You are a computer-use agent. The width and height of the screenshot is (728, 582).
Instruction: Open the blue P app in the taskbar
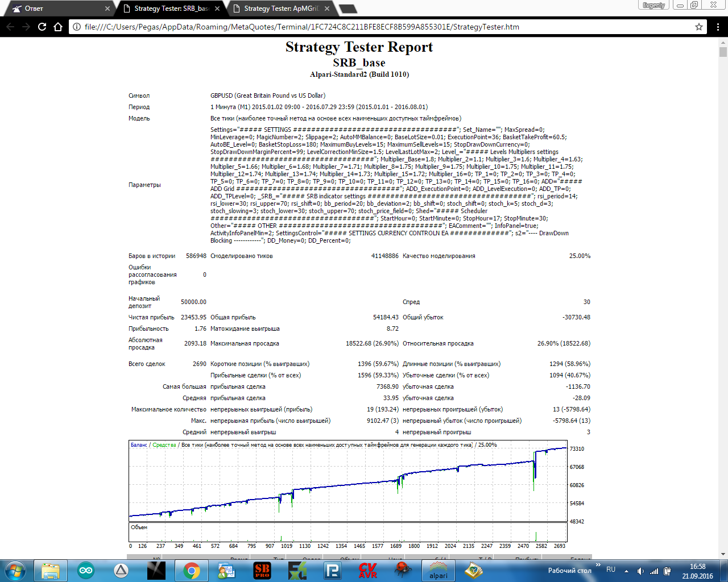point(333,571)
